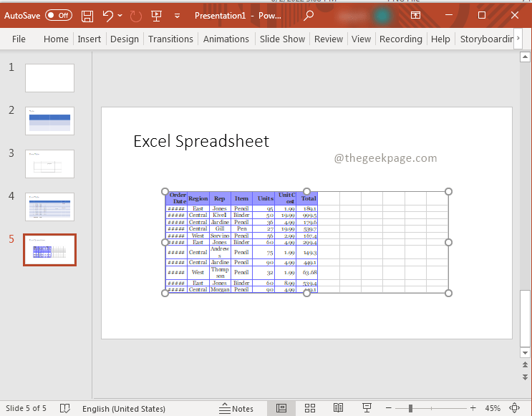
Task: Start presentation from beginning icon
Action: click(x=156, y=15)
